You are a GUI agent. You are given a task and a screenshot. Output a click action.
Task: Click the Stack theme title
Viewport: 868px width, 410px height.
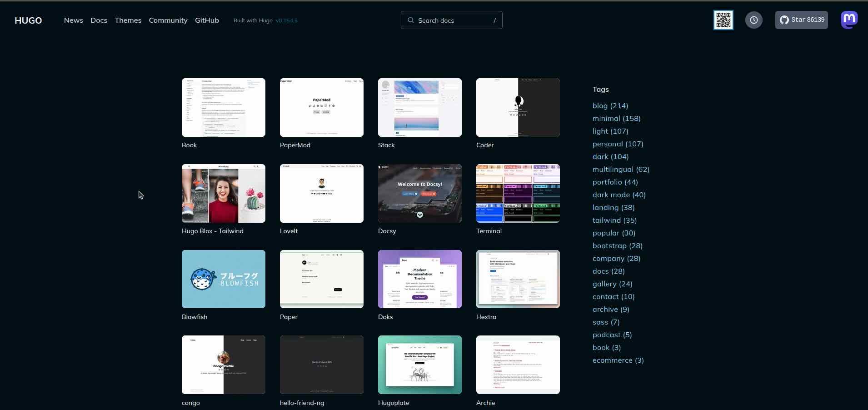coord(386,145)
